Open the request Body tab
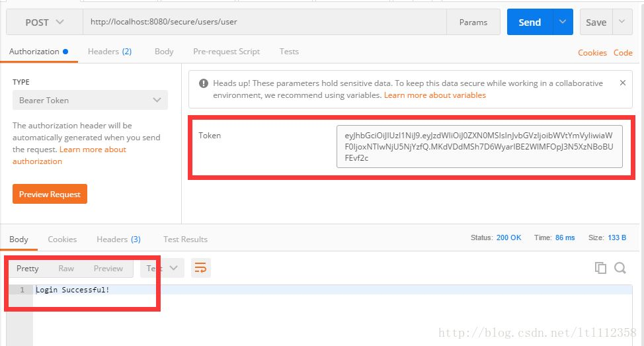The image size is (644, 346). (x=164, y=52)
